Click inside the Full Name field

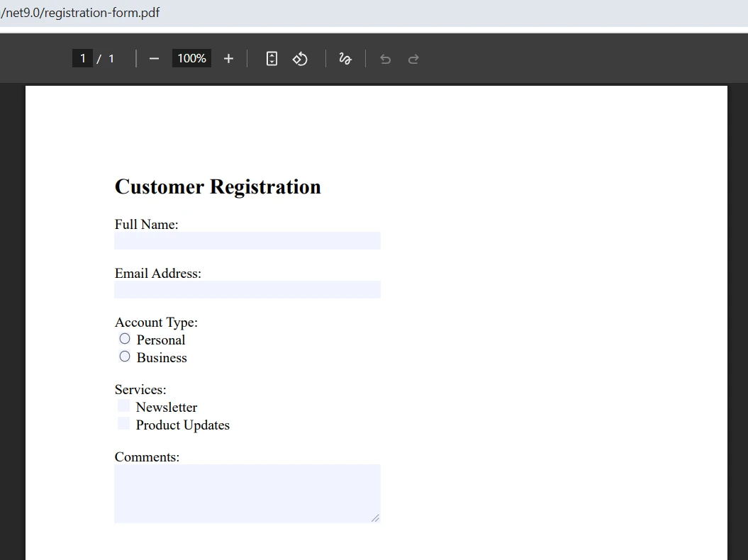click(x=247, y=240)
